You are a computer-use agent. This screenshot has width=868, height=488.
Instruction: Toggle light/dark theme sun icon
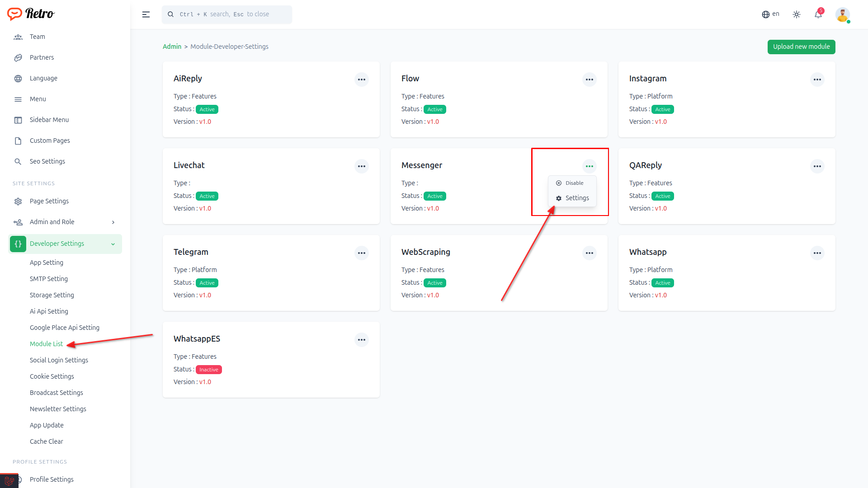tap(797, 14)
